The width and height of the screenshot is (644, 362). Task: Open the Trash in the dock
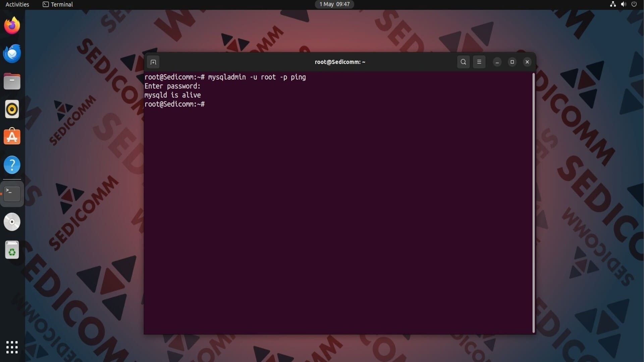coord(12,250)
